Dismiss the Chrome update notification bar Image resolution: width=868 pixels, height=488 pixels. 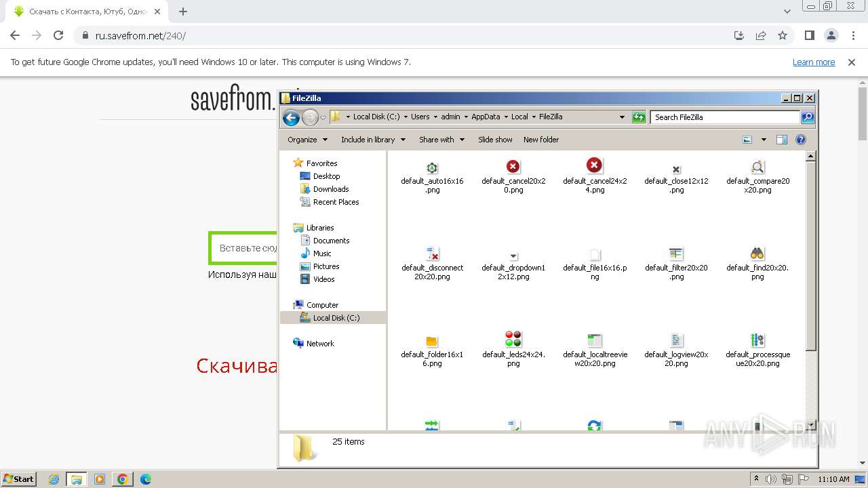pyautogui.click(x=852, y=62)
